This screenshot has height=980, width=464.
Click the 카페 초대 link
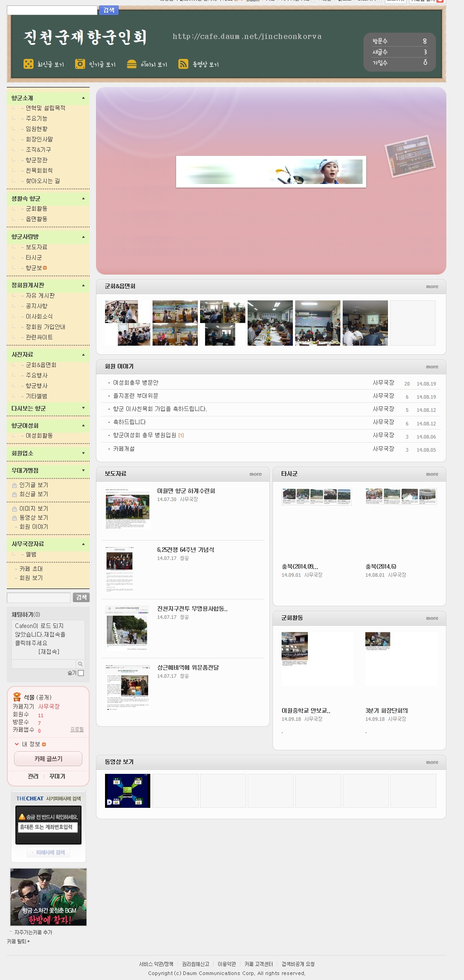click(x=31, y=569)
